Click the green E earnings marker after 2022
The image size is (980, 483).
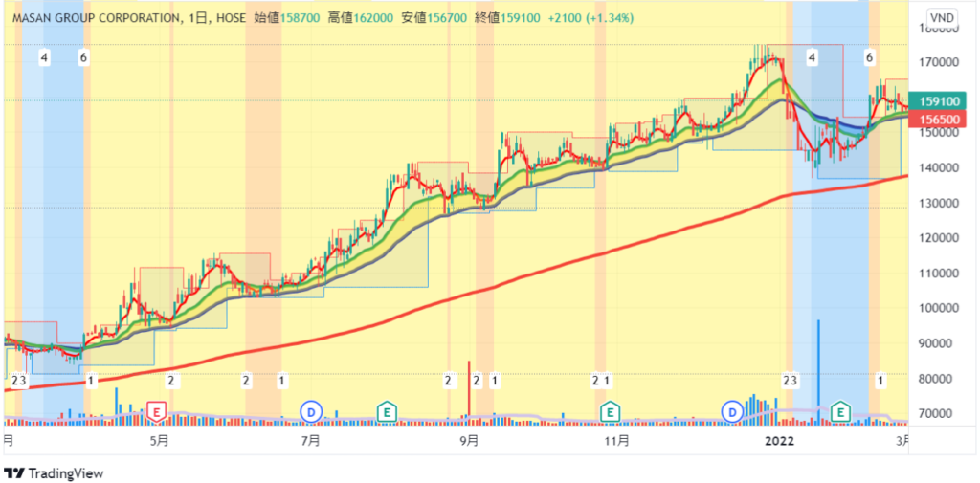point(841,412)
